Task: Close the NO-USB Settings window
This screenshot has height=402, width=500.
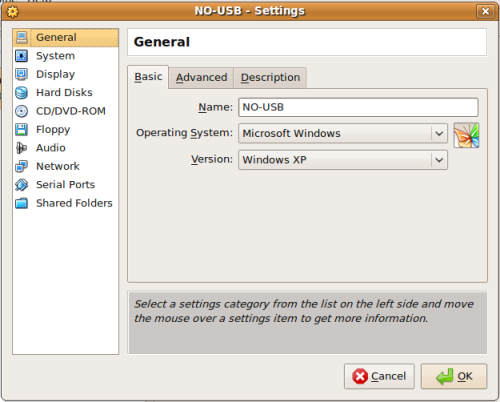Action: click(485, 11)
